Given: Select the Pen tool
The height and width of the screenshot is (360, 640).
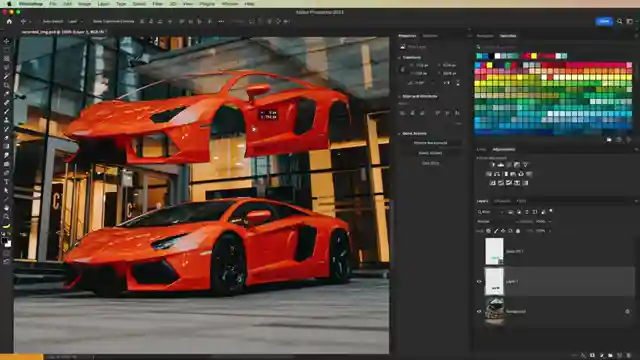Looking at the screenshot, I should [7, 173].
